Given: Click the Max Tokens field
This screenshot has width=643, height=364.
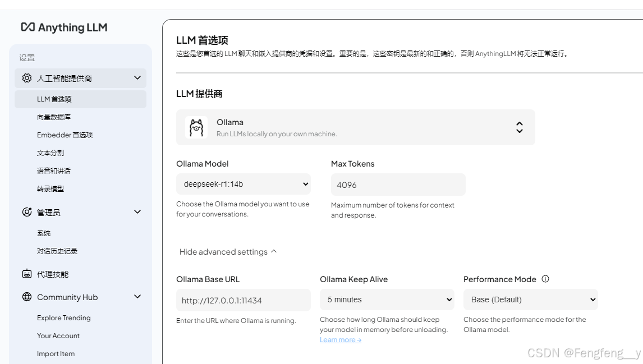Looking at the screenshot, I should pyautogui.click(x=398, y=185).
